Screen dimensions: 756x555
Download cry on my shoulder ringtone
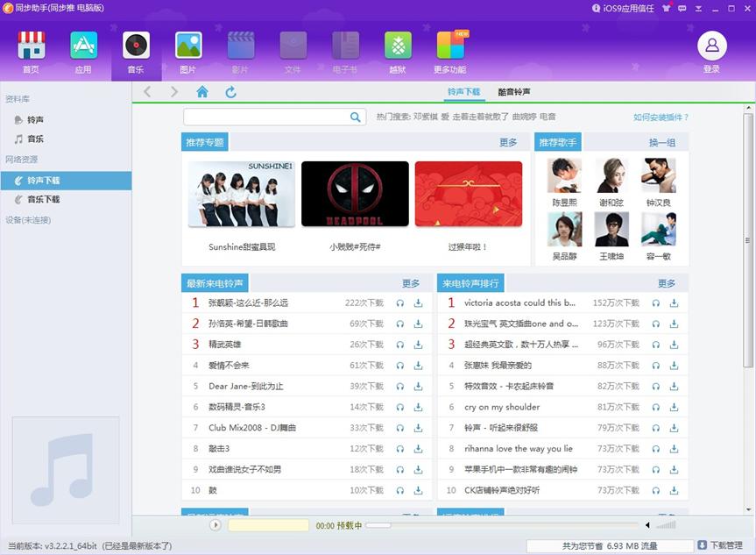coord(674,407)
